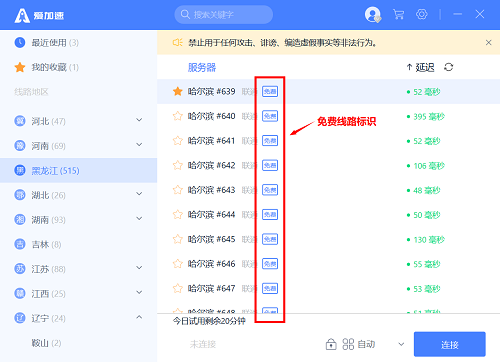The height and width of the screenshot is (362, 500).
Task: Click the 106 毫秒 latency value
Action: [429, 166]
